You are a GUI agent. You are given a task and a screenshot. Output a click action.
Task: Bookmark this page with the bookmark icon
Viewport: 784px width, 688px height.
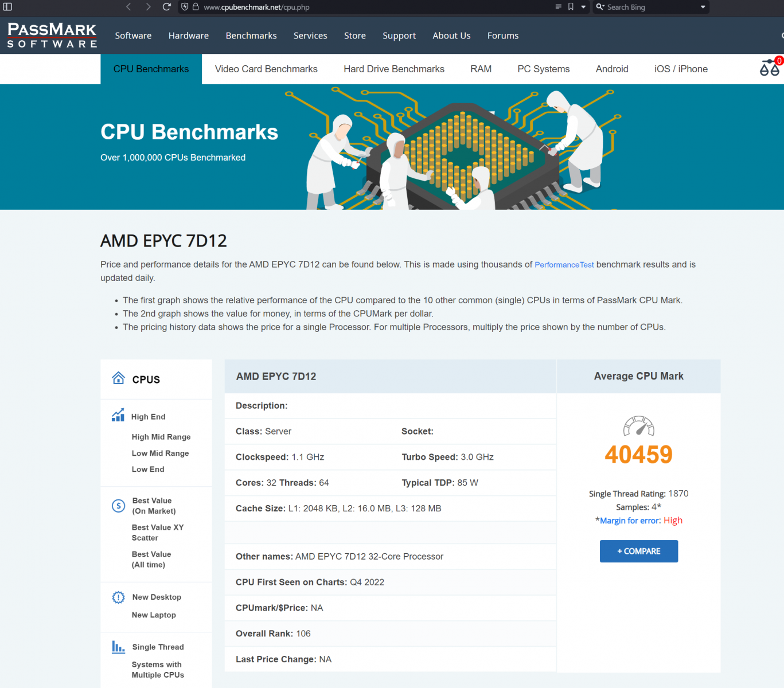tap(571, 7)
